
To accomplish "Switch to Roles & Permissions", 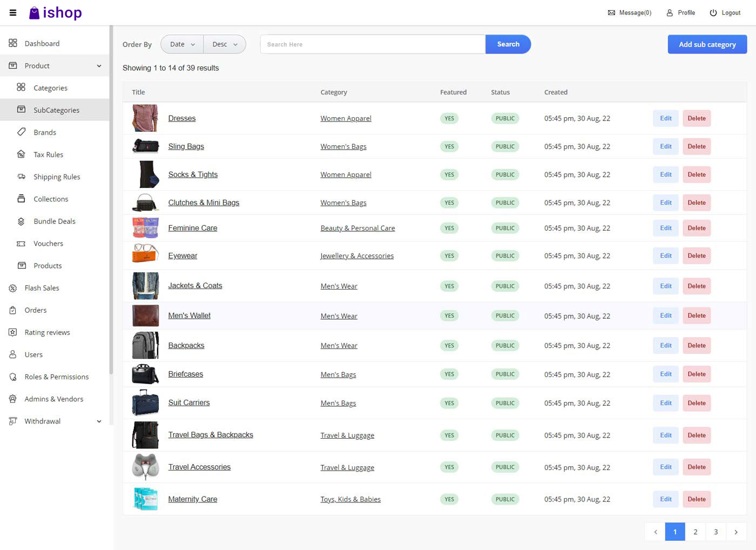I will click(x=57, y=377).
